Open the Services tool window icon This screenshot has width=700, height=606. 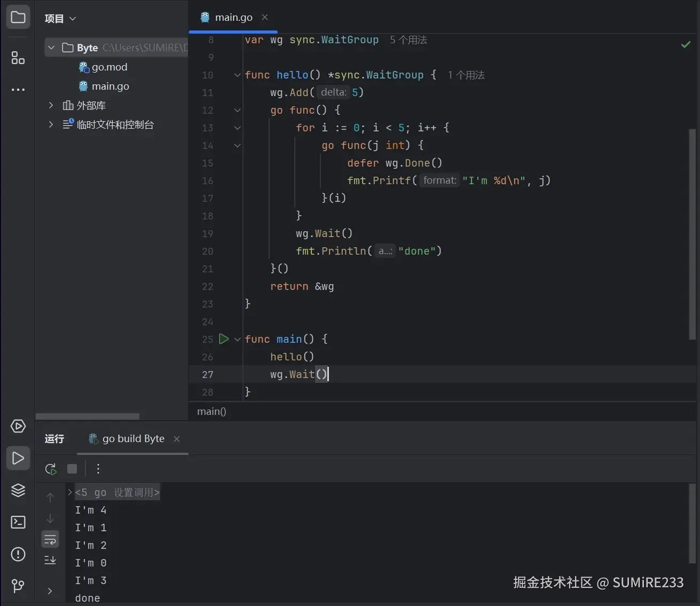tap(18, 426)
